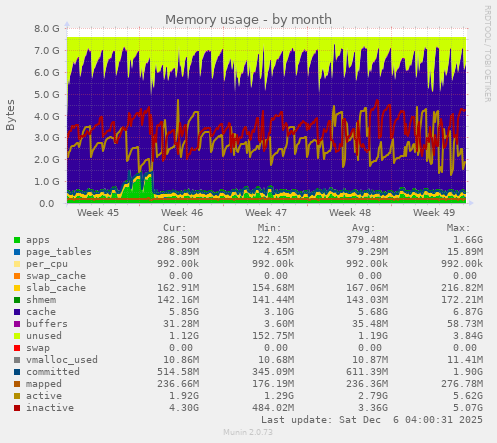497x443 pixels.
Task: Click the inactive dark red legend swatch
Action: 17,408
